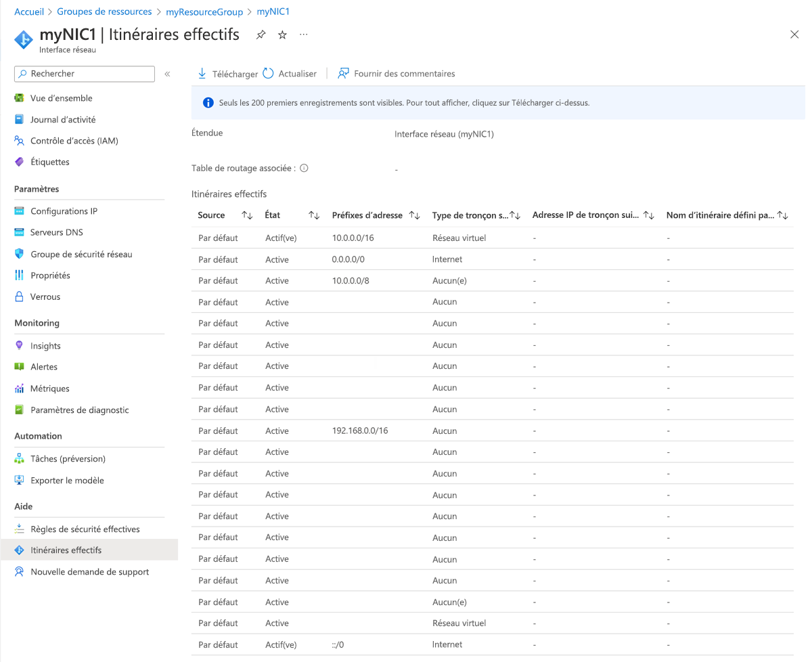812x662 pixels.
Task: Click Aucun(e) in the 10.0.0.0/8 row
Action: (449, 281)
